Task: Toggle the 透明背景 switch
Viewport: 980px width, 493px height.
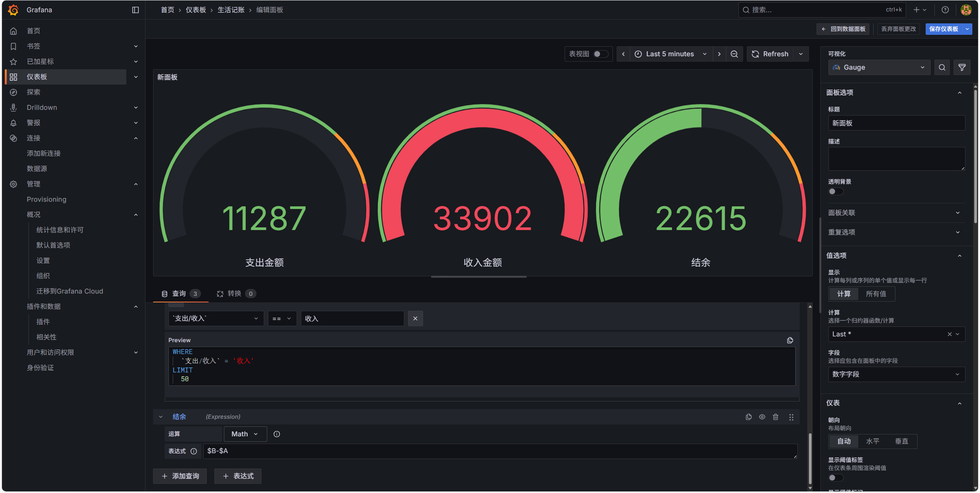Action: coord(836,191)
